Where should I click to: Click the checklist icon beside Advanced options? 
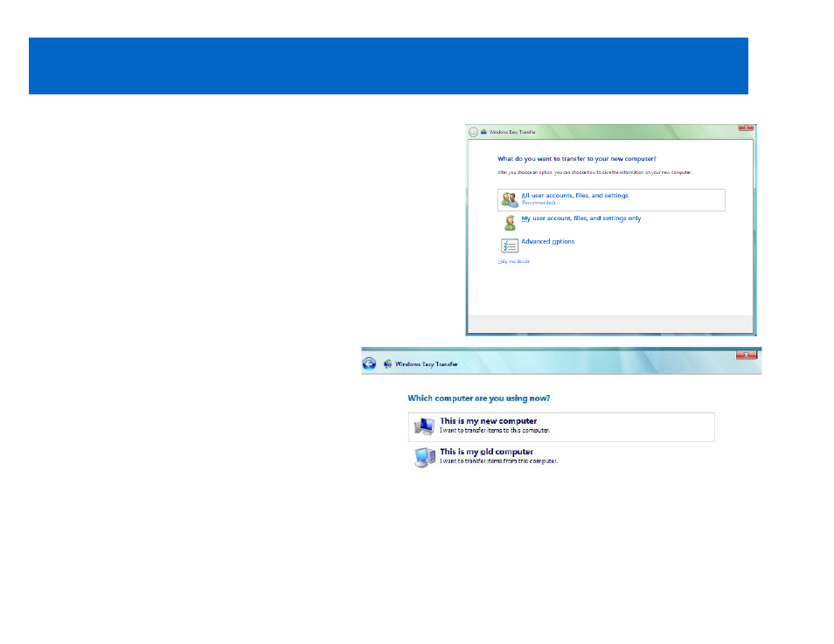[x=510, y=246]
